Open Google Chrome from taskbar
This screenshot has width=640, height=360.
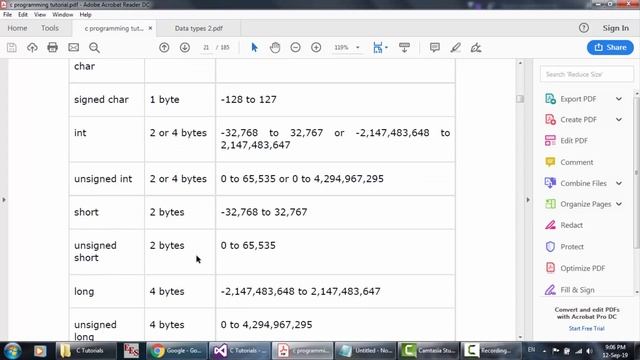177,351
